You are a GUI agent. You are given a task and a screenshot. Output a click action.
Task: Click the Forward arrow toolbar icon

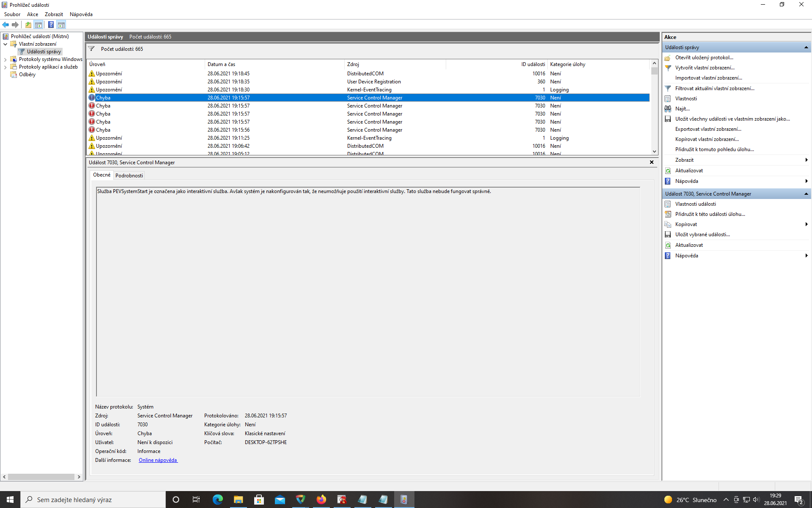point(15,25)
